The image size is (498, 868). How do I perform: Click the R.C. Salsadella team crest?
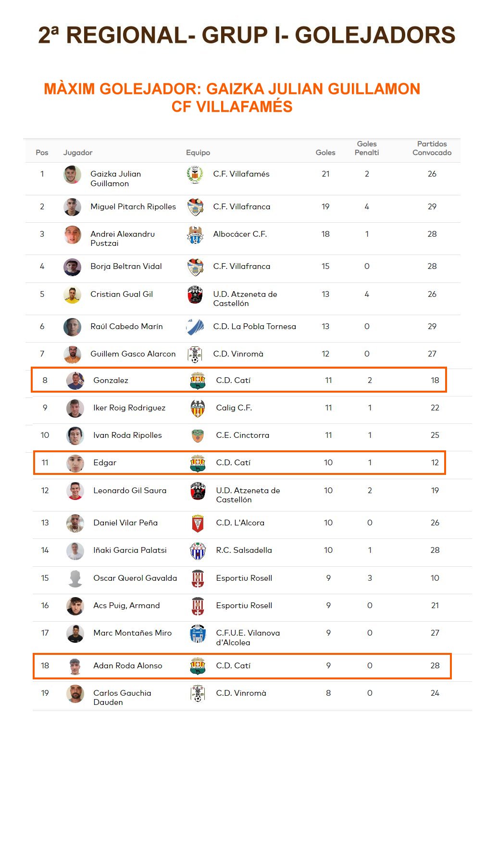click(198, 550)
